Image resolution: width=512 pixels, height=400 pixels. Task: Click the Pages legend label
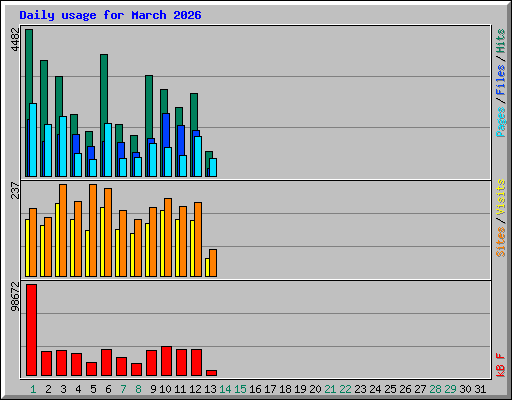501,122
